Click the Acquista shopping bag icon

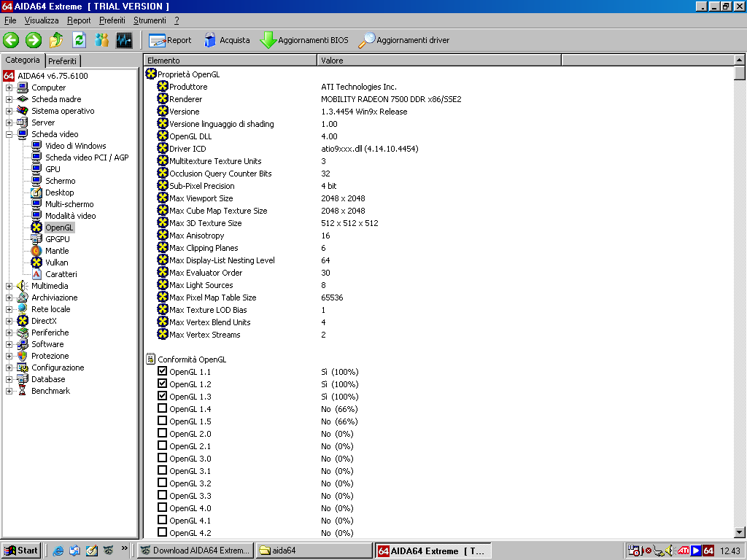pyautogui.click(x=209, y=40)
